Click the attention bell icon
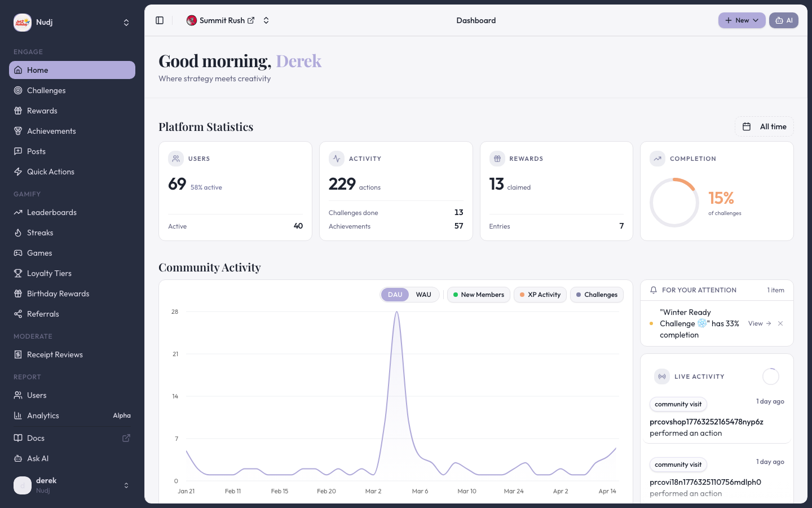 point(654,290)
